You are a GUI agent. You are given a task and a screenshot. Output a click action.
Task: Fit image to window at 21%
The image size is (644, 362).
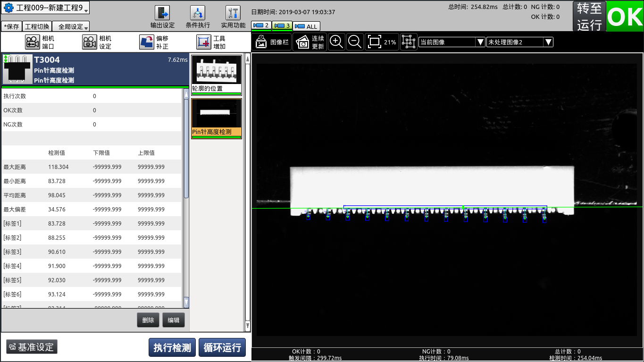pos(382,42)
